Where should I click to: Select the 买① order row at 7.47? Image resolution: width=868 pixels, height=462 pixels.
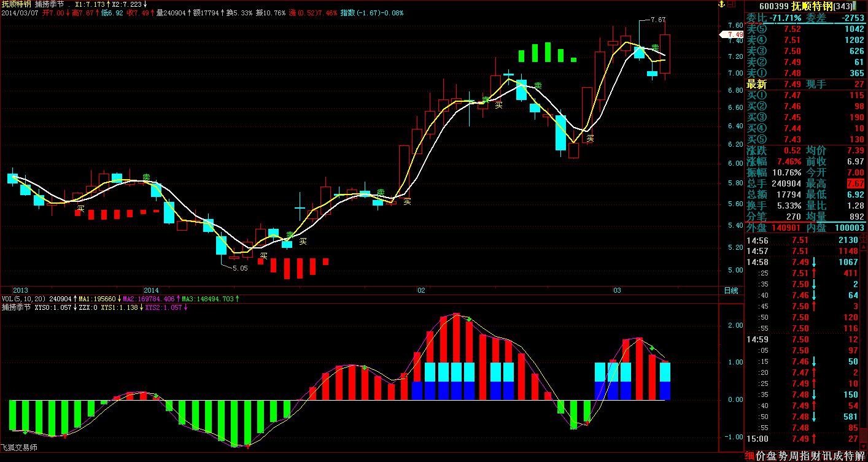pyautogui.click(x=805, y=95)
